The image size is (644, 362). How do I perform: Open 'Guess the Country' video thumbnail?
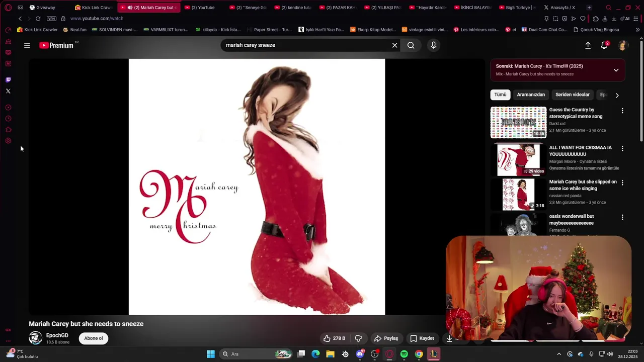point(518,122)
